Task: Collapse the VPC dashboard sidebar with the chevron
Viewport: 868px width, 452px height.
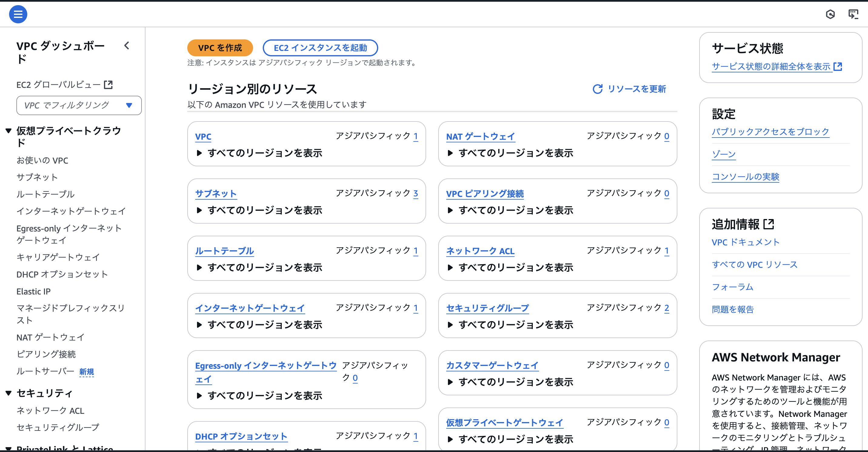Action: click(x=127, y=45)
